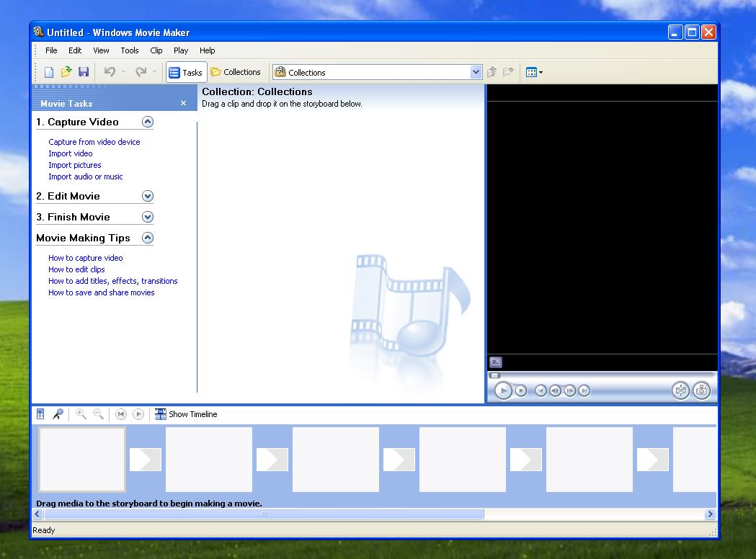Click the preview seek bar handle
The height and width of the screenshot is (559, 756).
tap(495, 375)
